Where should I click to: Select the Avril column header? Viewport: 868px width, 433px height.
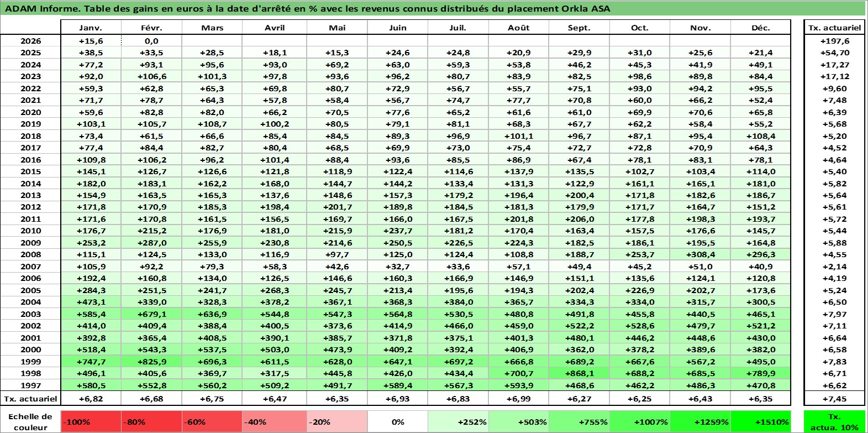point(275,28)
